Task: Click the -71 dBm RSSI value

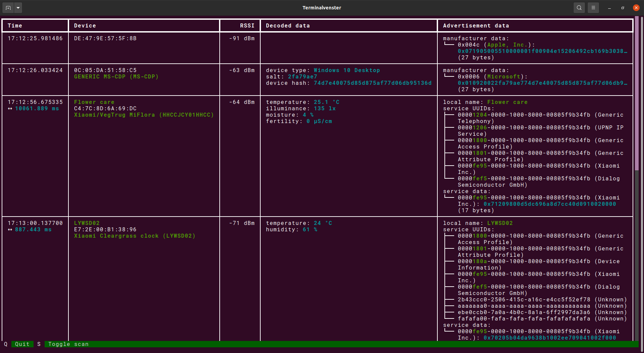Action: 242,223
